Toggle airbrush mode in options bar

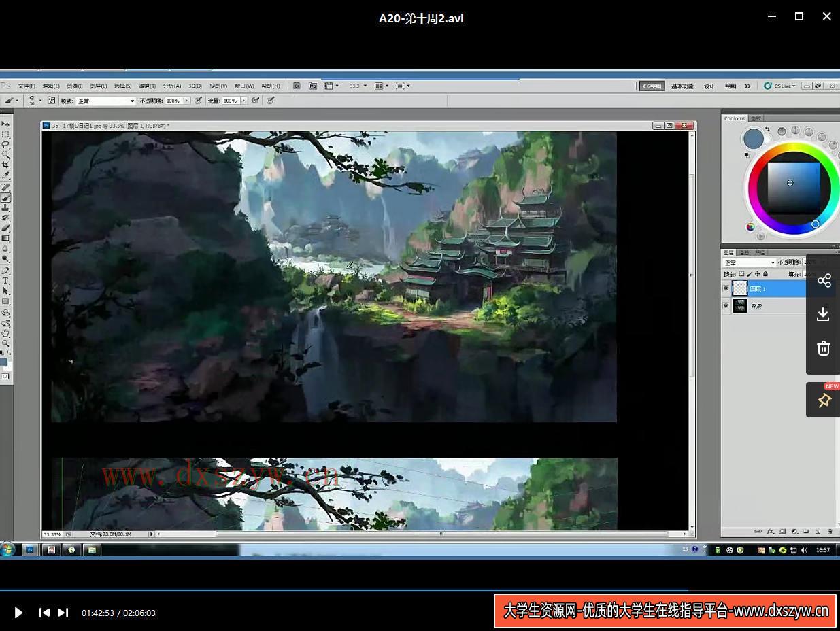(255, 100)
